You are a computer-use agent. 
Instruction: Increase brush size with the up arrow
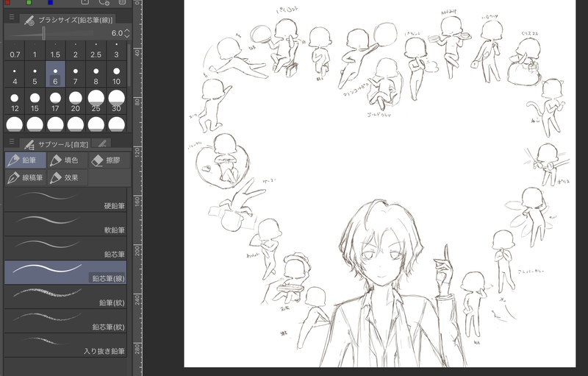click(x=127, y=30)
